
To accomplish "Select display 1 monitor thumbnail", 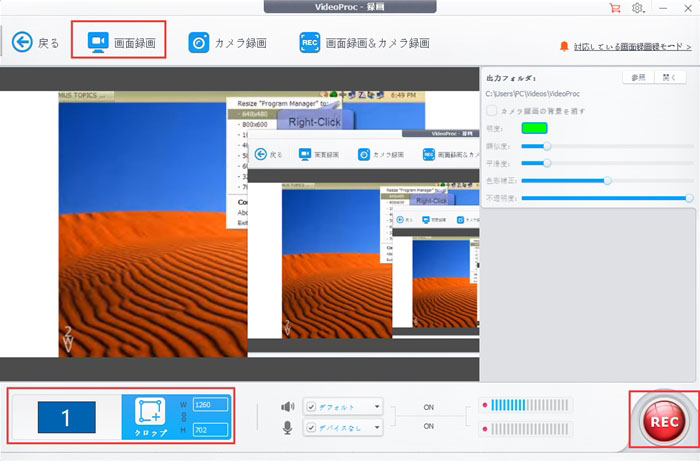I will (x=66, y=416).
